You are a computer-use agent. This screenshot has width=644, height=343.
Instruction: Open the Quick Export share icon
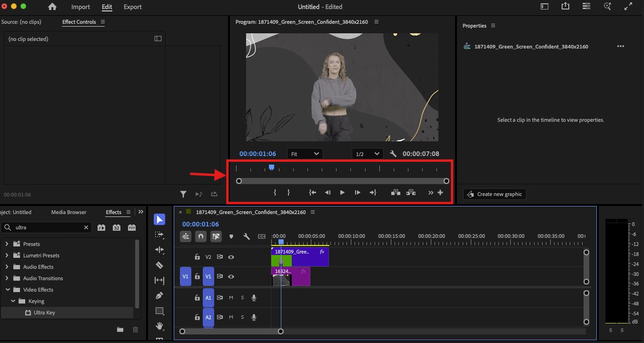[565, 7]
